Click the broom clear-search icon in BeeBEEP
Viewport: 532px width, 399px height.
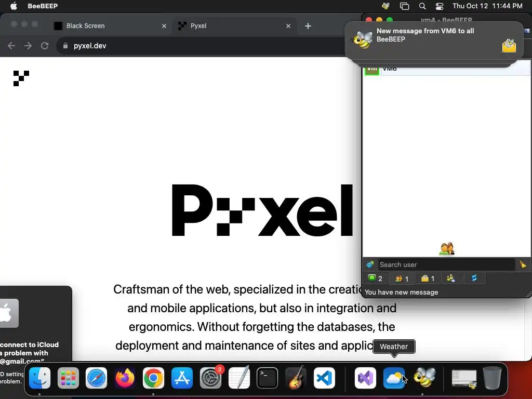(x=523, y=264)
